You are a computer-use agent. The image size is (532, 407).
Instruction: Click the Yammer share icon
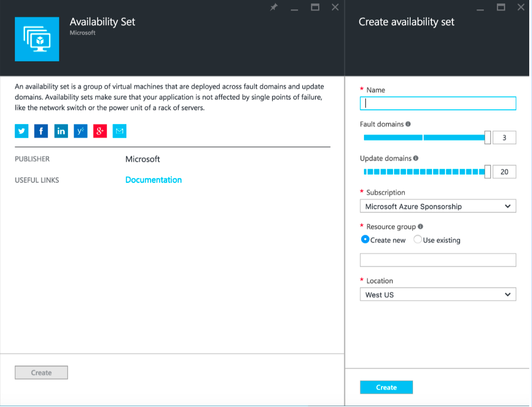[80, 131]
